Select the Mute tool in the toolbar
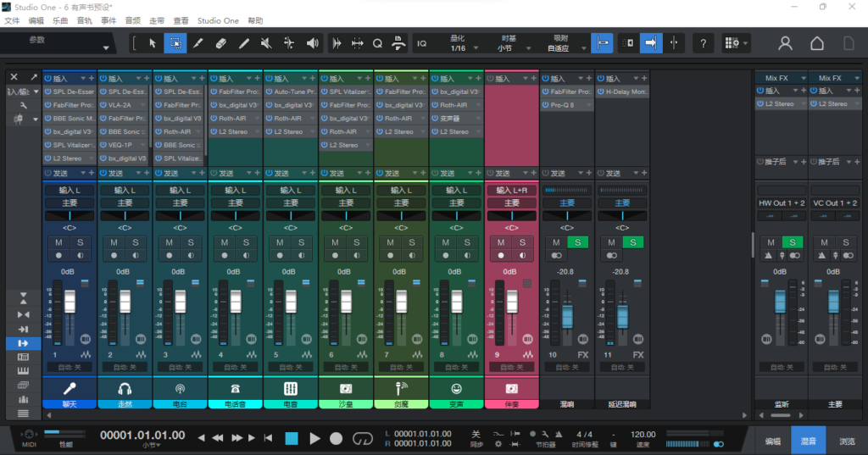Viewport: 868px width, 455px height. pyautogui.click(x=266, y=43)
